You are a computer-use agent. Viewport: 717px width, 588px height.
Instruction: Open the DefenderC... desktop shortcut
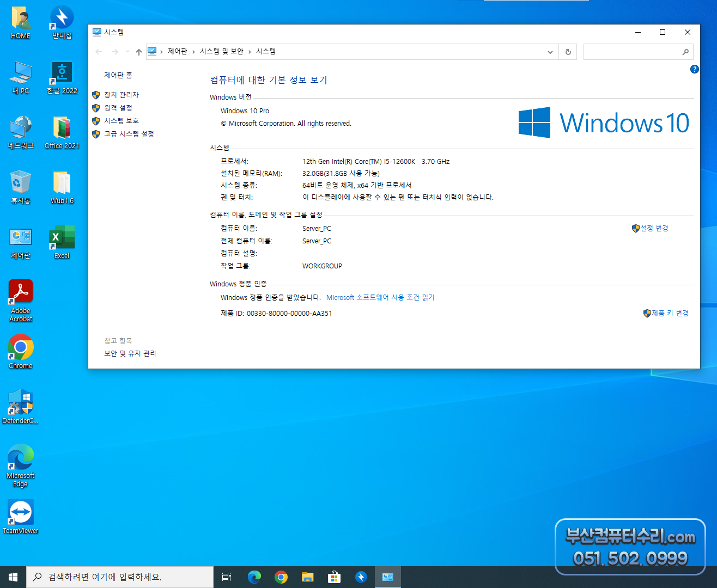click(21, 407)
